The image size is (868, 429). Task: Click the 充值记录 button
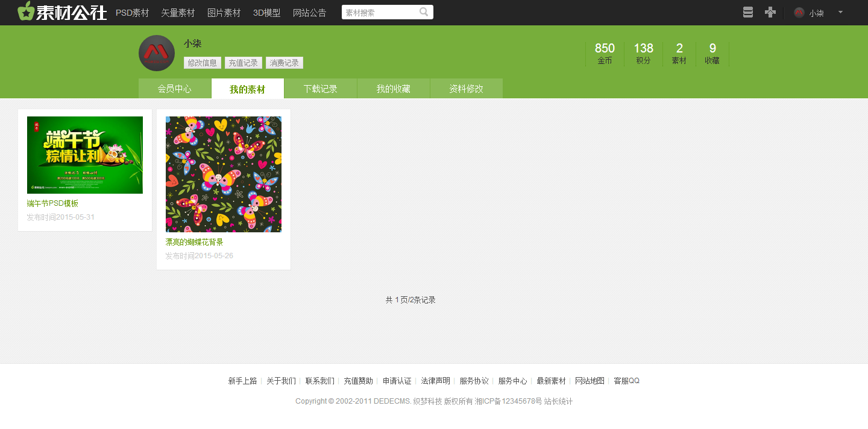pos(244,63)
